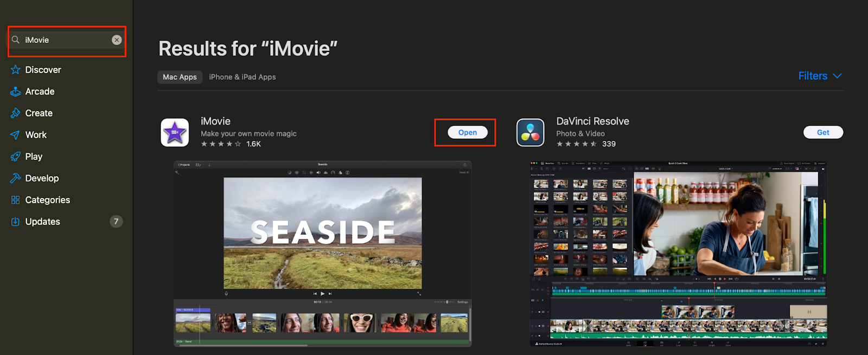This screenshot has width=868, height=355.
Task: Clear the search field with X button
Action: (117, 40)
